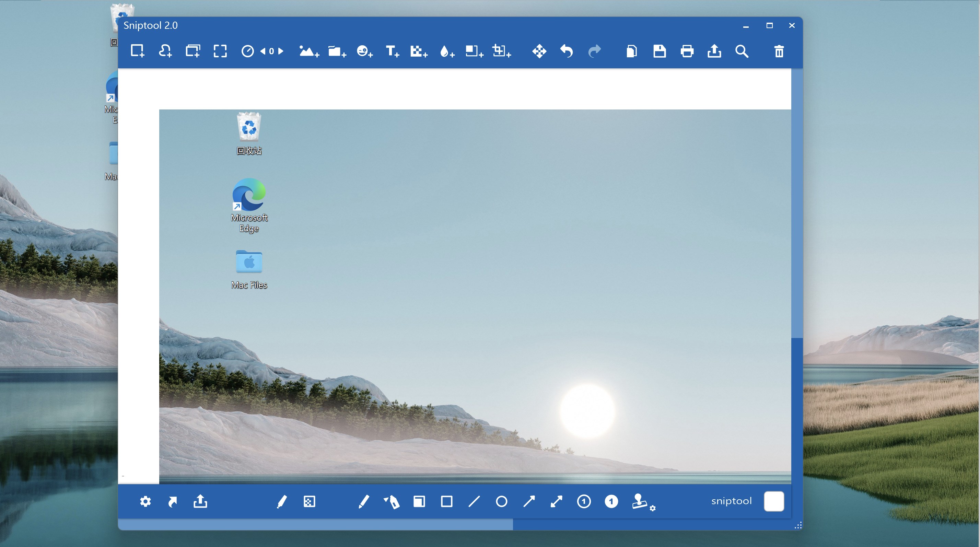Select the arrow drawing tool
Screen dimensions: 980x547
point(529,501)
